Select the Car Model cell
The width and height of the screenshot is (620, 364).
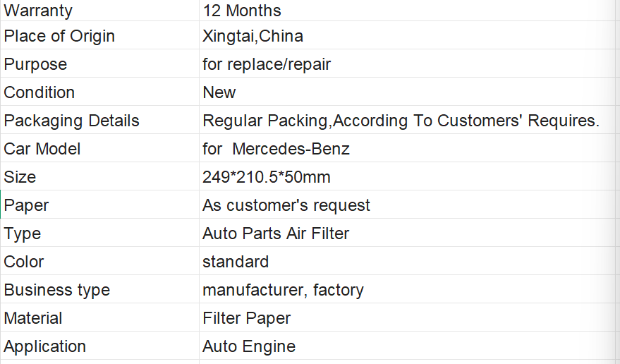pos(99,148)
